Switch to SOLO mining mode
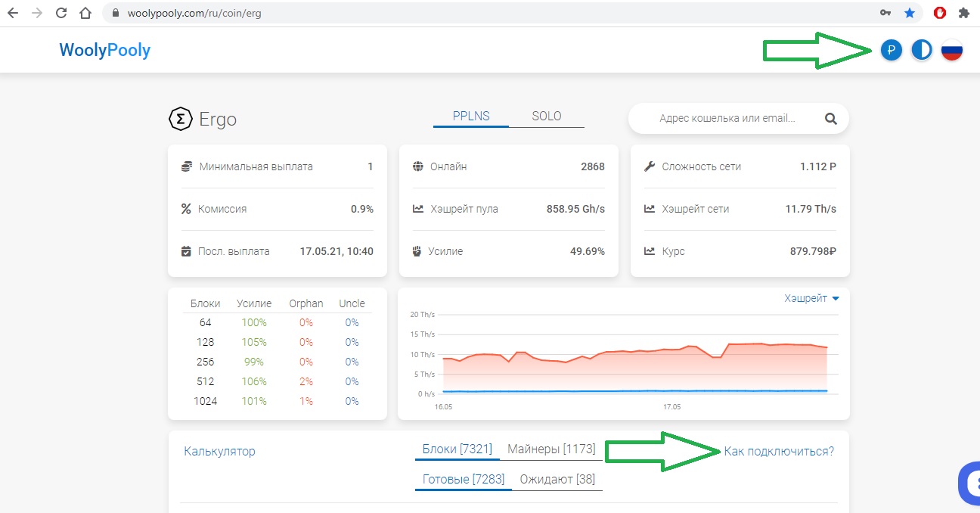Screen dimensions: 980x513 [547, 117]
